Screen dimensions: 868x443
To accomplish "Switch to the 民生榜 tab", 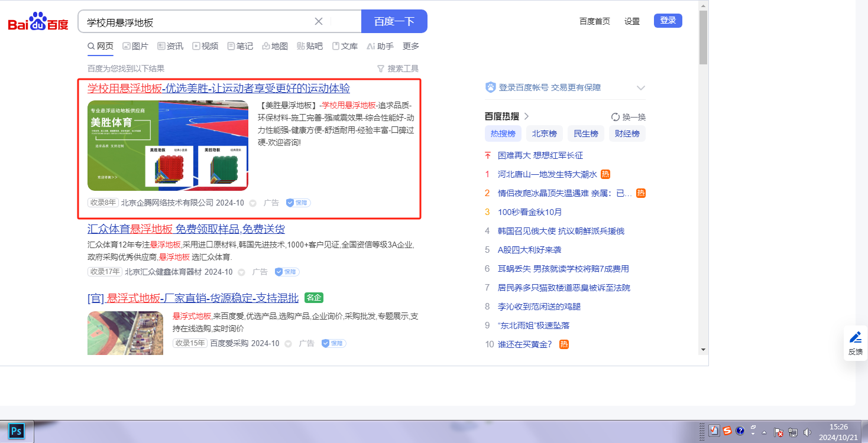I will point(586,133).
